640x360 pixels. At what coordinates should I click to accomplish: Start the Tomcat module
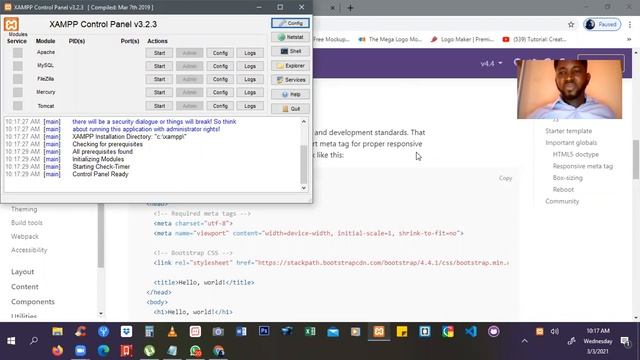159,106
